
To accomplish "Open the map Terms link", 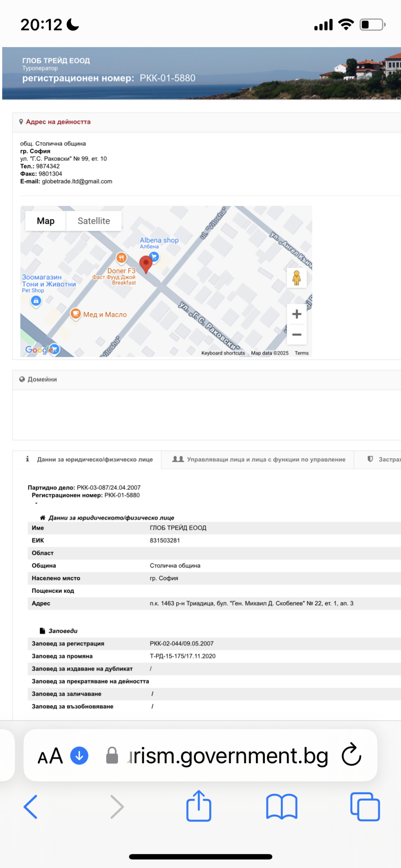I will point(302,353).
